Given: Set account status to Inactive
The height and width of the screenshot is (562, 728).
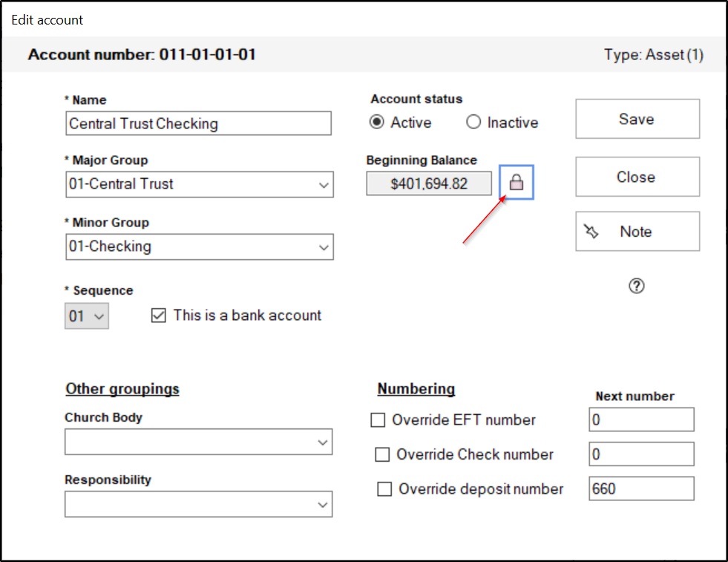Looking at the screenshot, I should click(x=473, y=122).
